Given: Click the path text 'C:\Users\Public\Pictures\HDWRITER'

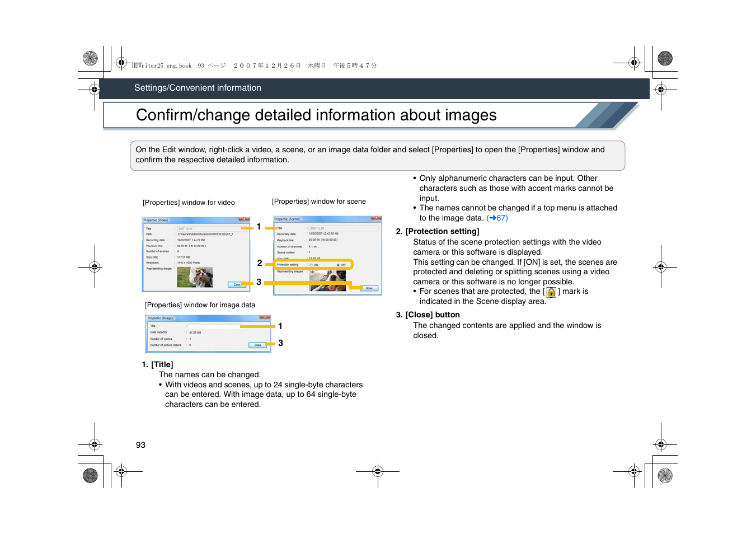Looking at the screenshot, I should (x=205, y=234).
